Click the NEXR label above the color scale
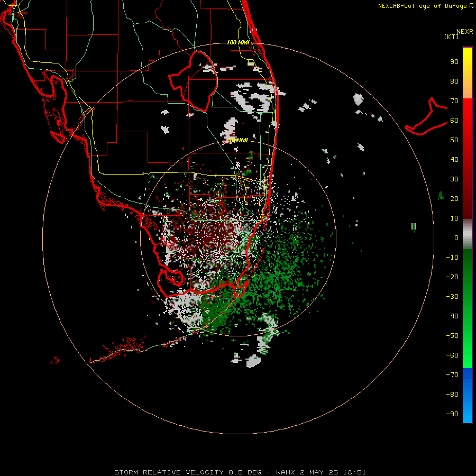Viewport: 476px width, 476px height. click(464, 32)
